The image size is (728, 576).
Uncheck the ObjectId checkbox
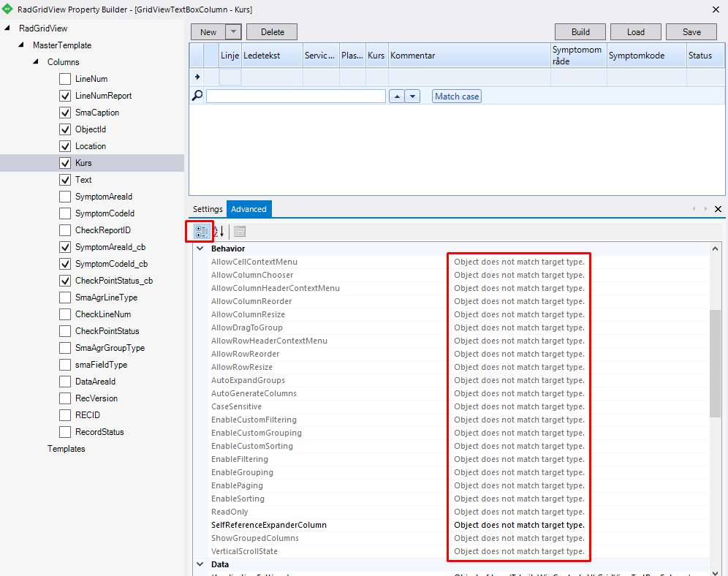point(65,129)
